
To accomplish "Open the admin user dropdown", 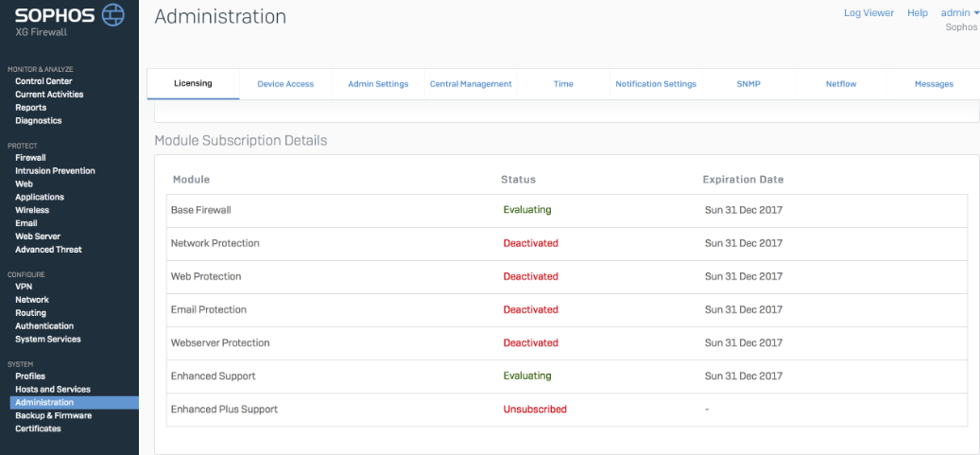I will (960, 13).
